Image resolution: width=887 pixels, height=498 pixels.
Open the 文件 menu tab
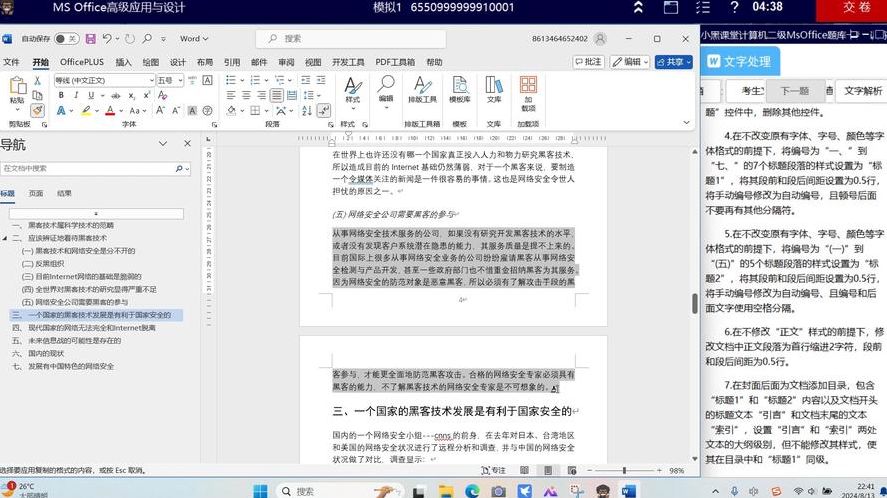pos(11,62)
